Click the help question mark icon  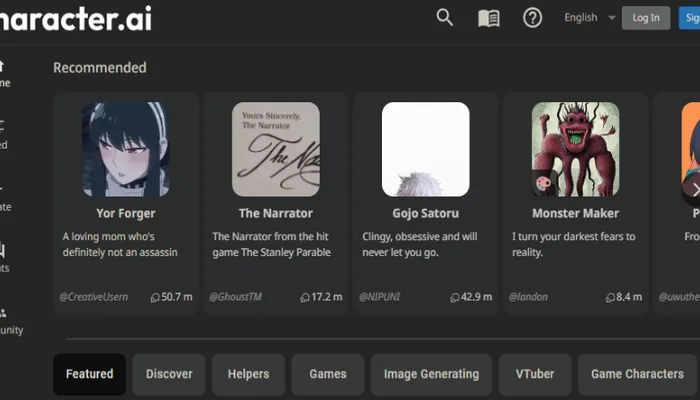pos(532,17)
